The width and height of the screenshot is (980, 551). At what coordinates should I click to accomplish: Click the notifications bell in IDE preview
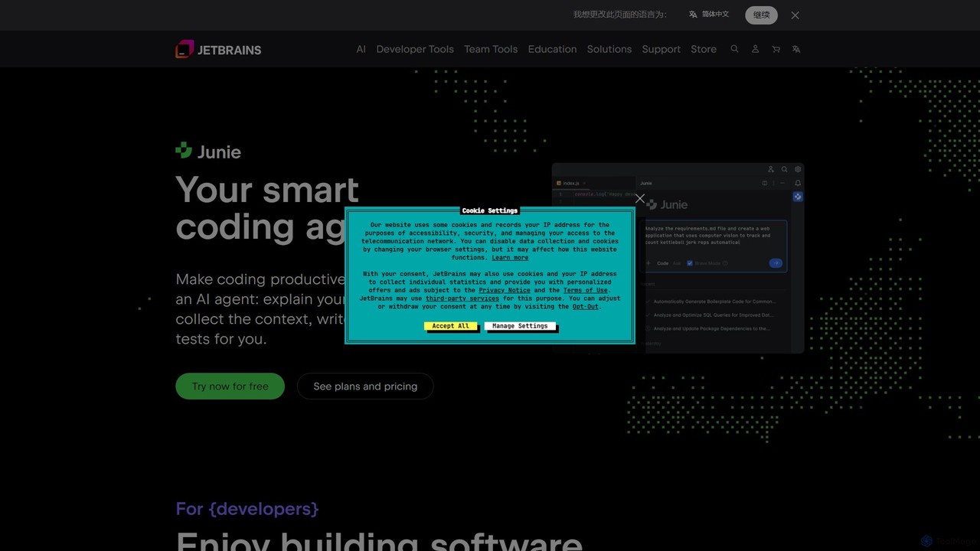point(798,184)
